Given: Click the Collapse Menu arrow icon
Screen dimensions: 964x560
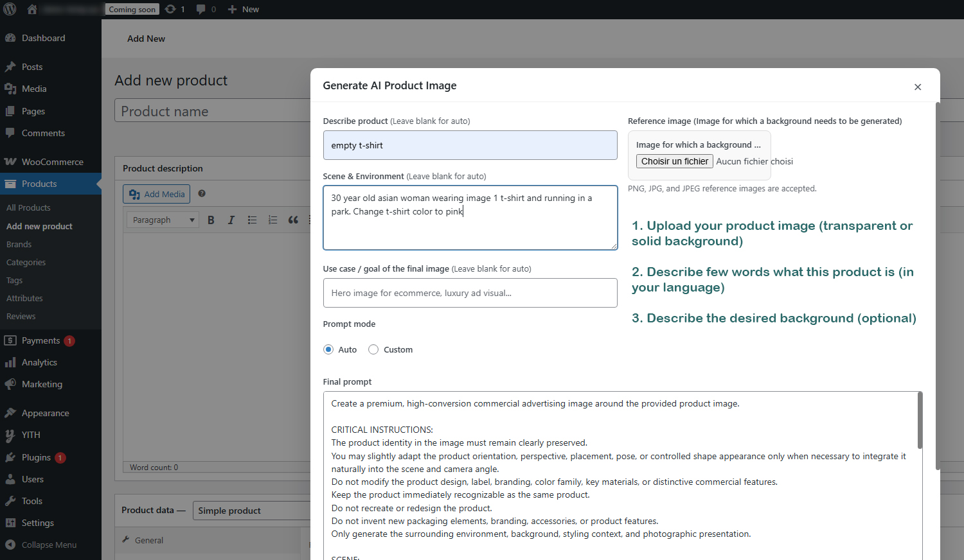Looking at the screenshot, I should tap(10, 545).
